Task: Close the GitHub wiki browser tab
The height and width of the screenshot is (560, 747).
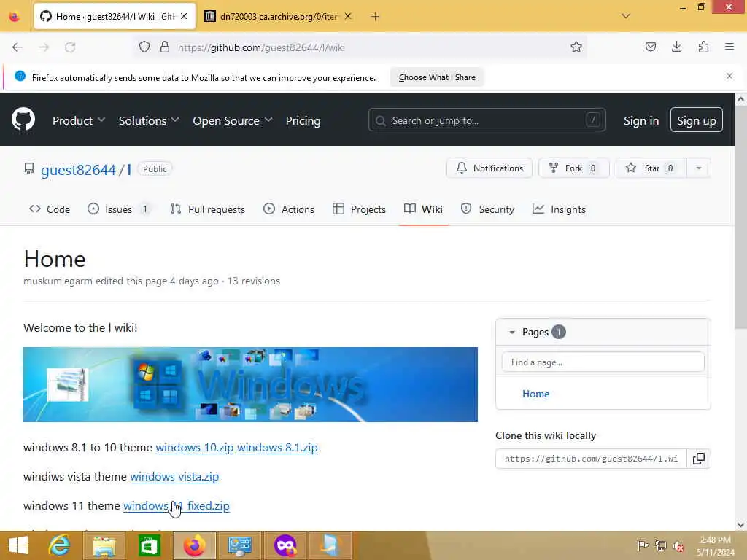Action: (x=184, y=16)
